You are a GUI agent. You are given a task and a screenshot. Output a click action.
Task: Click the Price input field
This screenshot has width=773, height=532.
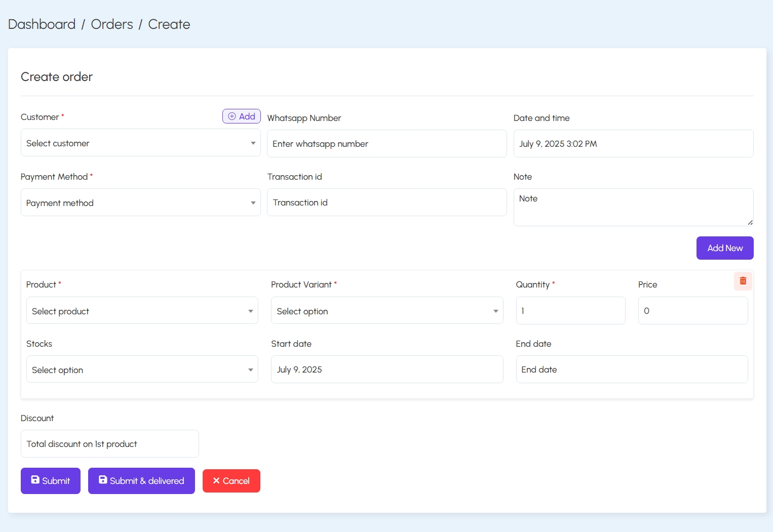(x=693, y=311)
